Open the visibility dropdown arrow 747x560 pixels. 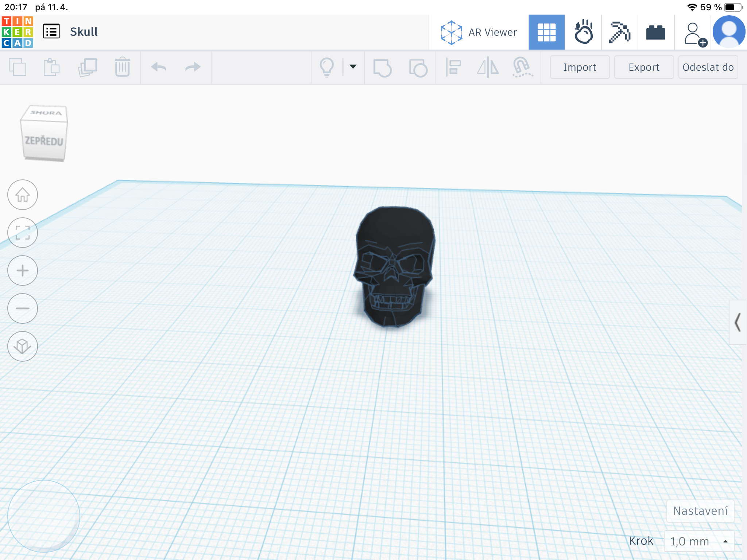pos(353,66)
